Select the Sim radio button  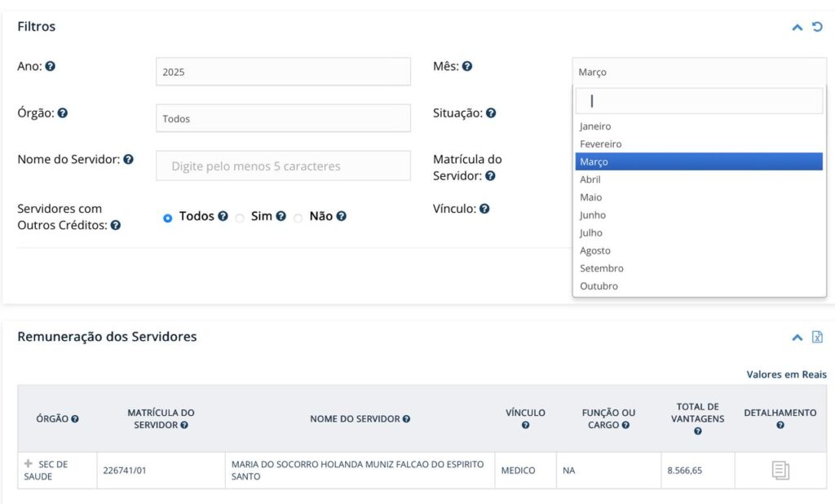(x=240, y=218)
